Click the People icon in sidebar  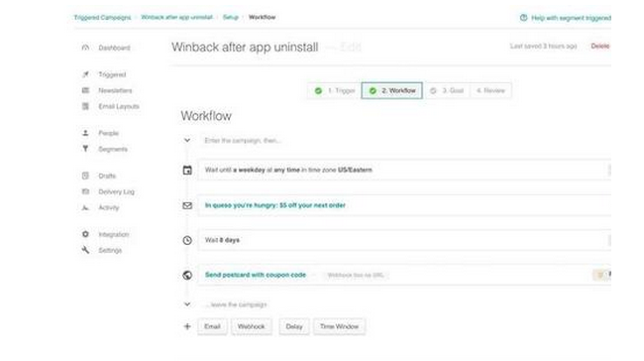[x=85, y=133]
